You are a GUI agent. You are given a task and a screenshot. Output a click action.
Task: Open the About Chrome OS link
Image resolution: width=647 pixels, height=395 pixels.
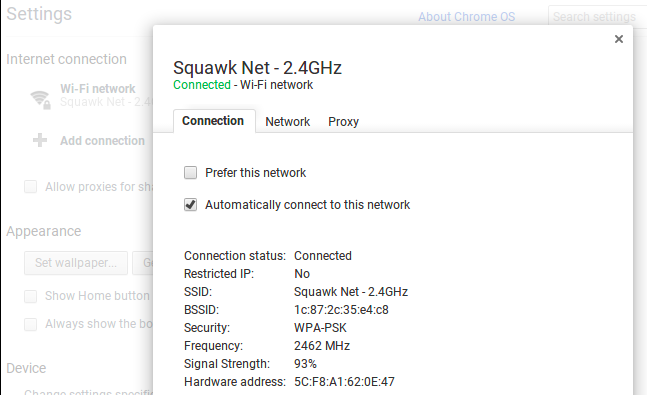[x=467, y=17]
